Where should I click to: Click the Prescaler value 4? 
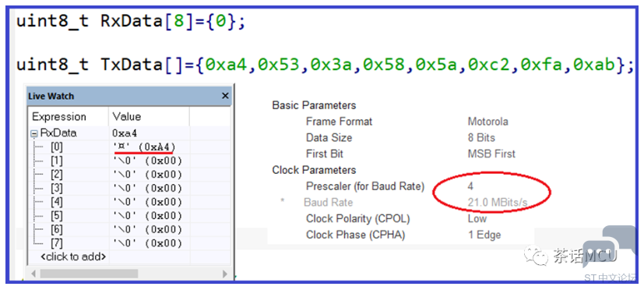[x=470, y=186]
